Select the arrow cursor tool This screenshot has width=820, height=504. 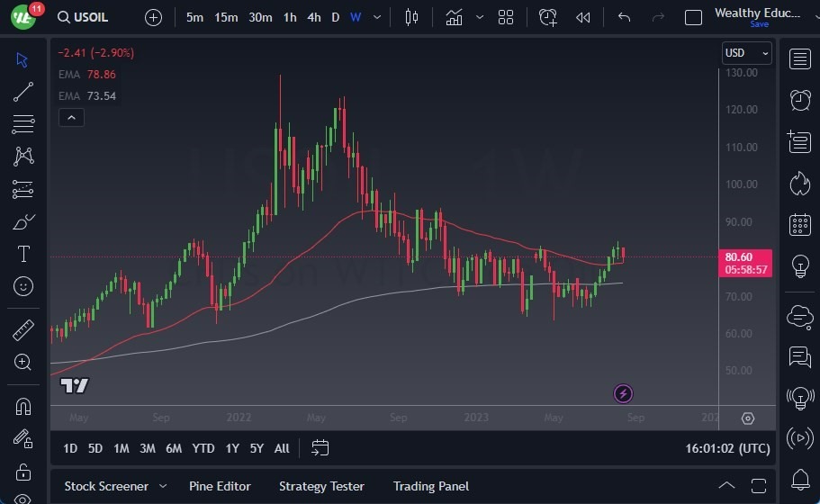click(x=22, y=59)
